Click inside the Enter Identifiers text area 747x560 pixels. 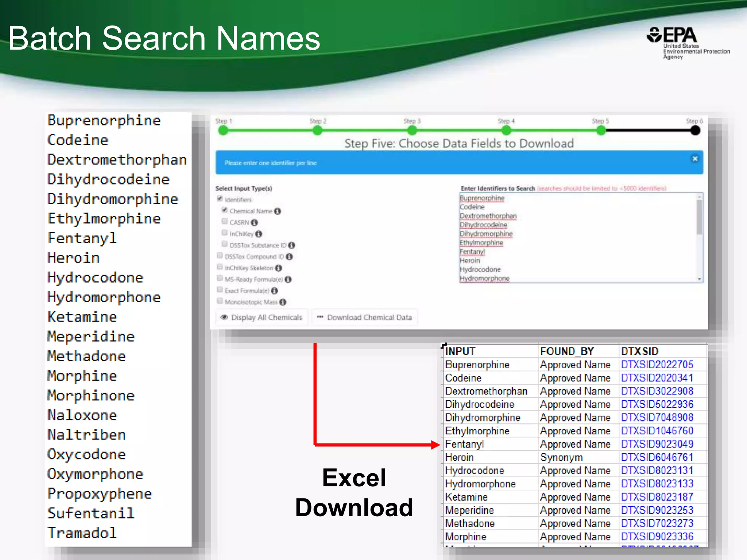(x=581, y=238)
